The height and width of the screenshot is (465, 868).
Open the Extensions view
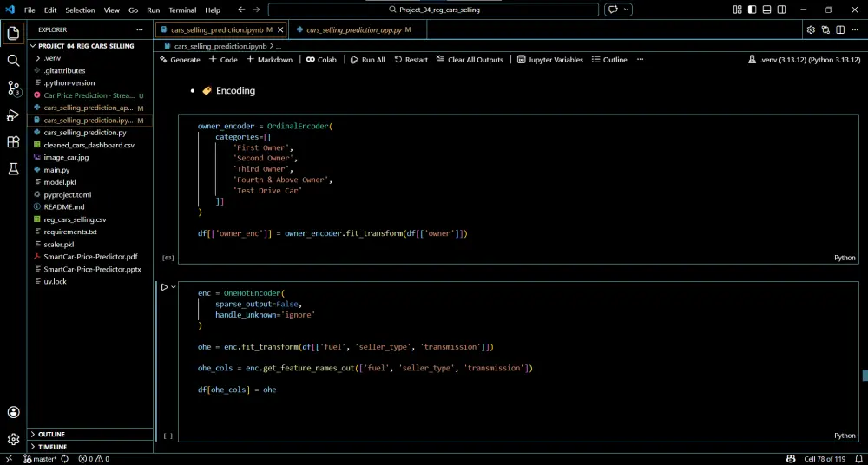[x=13, y=142]
